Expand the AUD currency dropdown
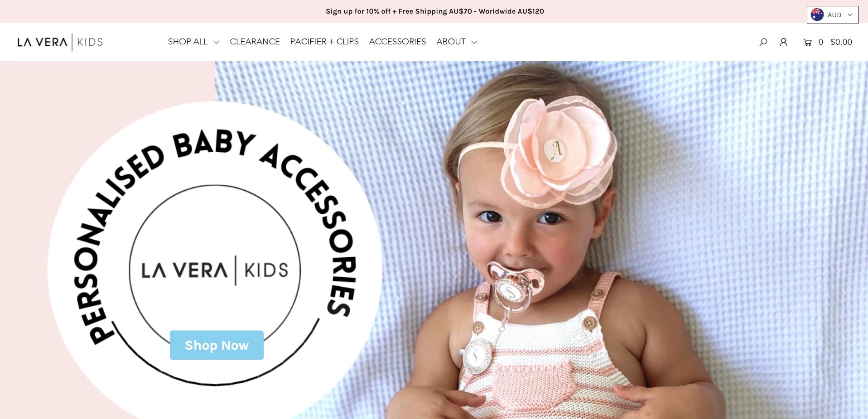The height and width of the screenshot is (419, 868). coord(833,14)
